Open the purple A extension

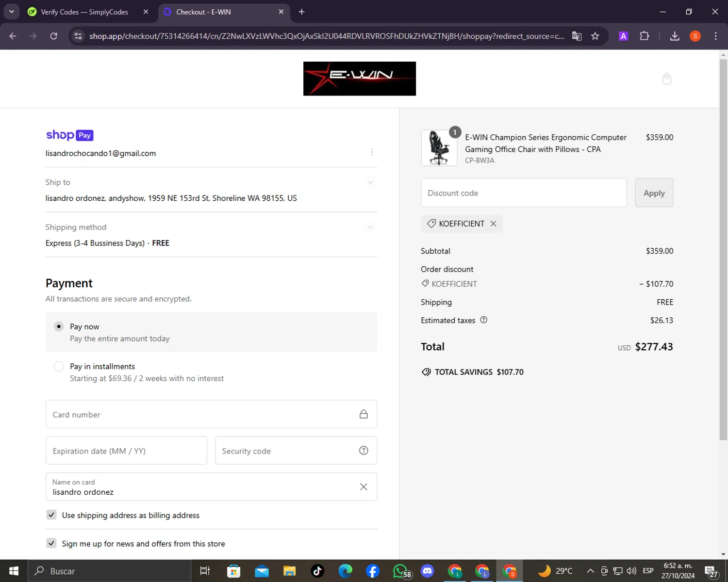624,36
